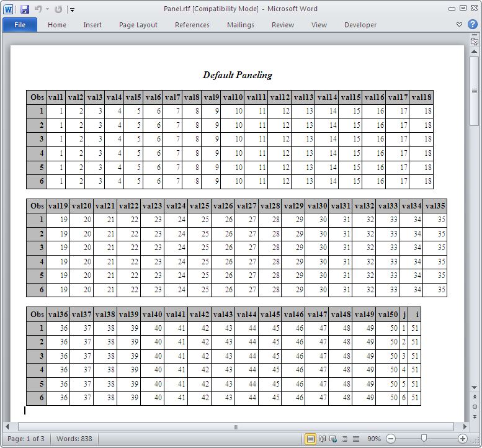Click the val27 column header cell

tap(246, 206)
